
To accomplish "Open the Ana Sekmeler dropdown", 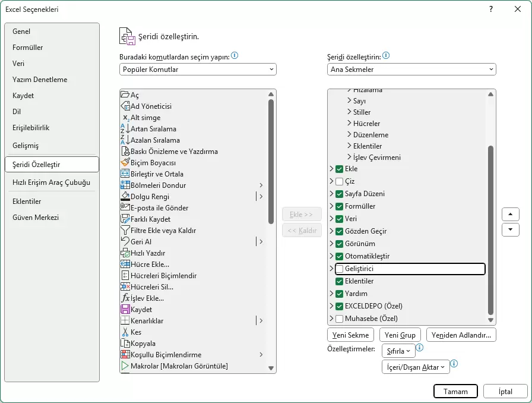I will pyautogui.click(x=411, y=70).
